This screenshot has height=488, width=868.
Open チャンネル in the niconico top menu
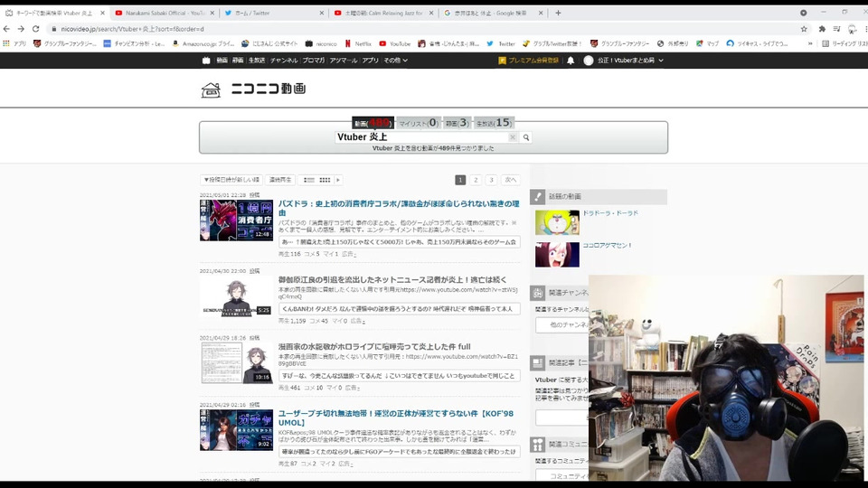(284, 61)
